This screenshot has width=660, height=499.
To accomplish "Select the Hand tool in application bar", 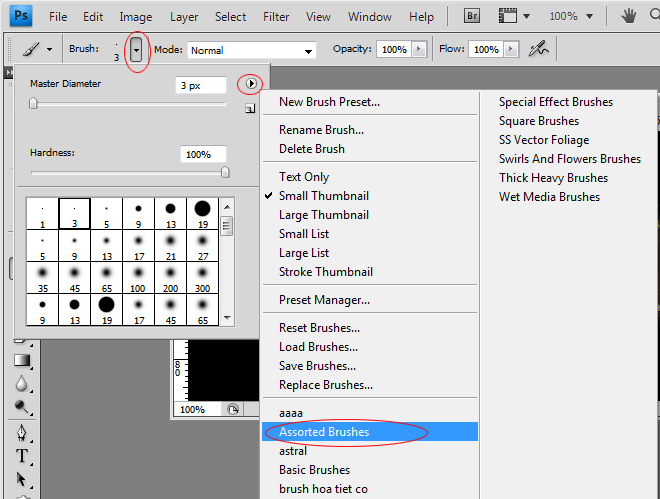I will click(x=629, y=16).
